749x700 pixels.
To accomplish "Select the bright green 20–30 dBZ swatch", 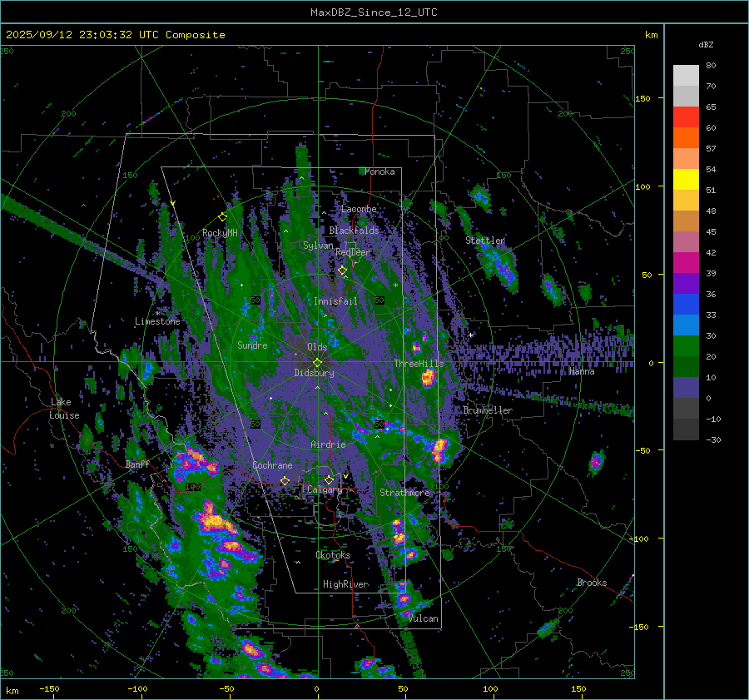I will pyautogui.click(x=686, y=346).
